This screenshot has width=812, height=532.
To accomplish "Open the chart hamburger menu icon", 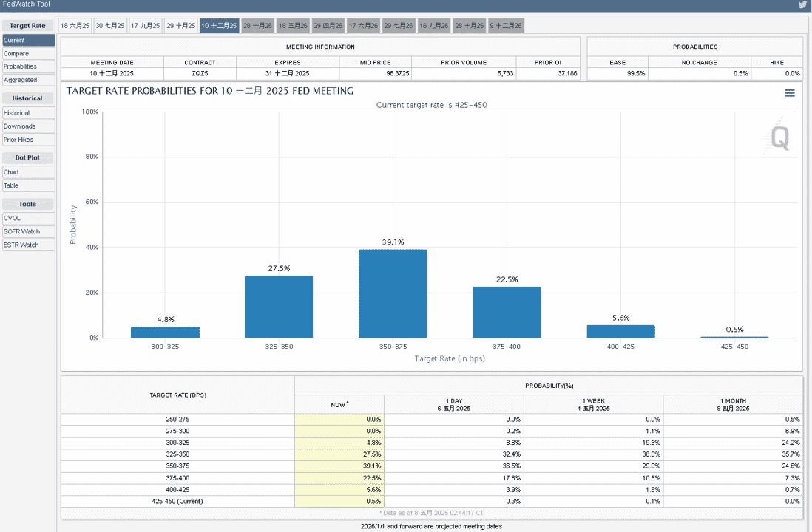I will [789, 92].
